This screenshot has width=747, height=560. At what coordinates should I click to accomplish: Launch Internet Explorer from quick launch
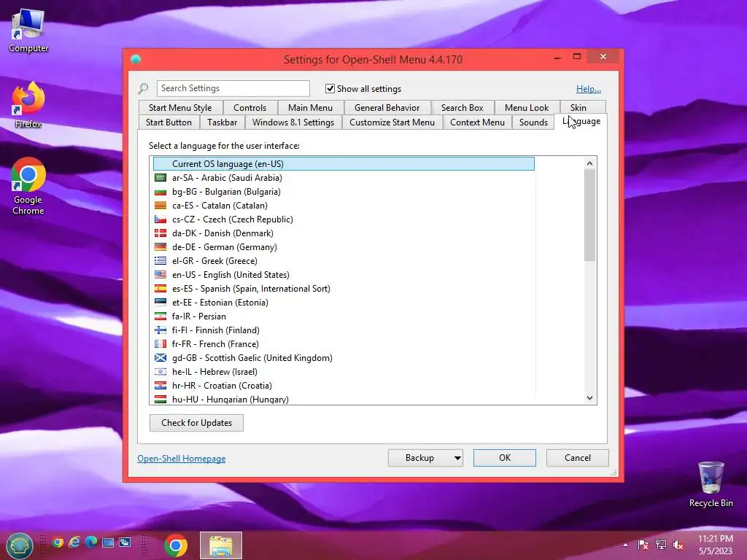click(x=74, y=542)
